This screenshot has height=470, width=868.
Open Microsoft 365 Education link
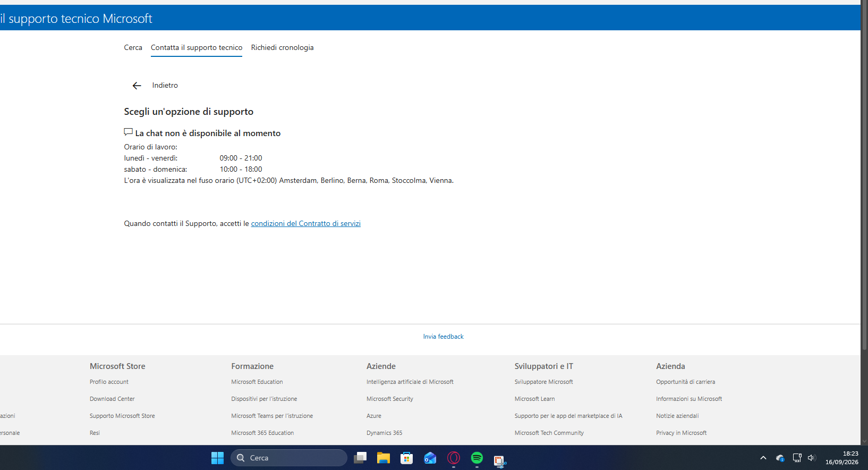[x=262, y=433]
